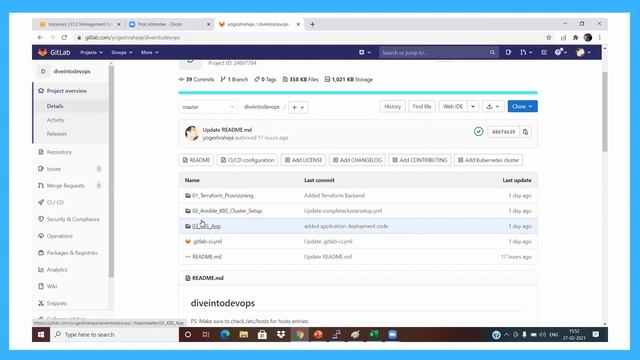Viewport: 640px width, 360px height.
Task: Select Releases under Project overview
Action: coord(57,134)
